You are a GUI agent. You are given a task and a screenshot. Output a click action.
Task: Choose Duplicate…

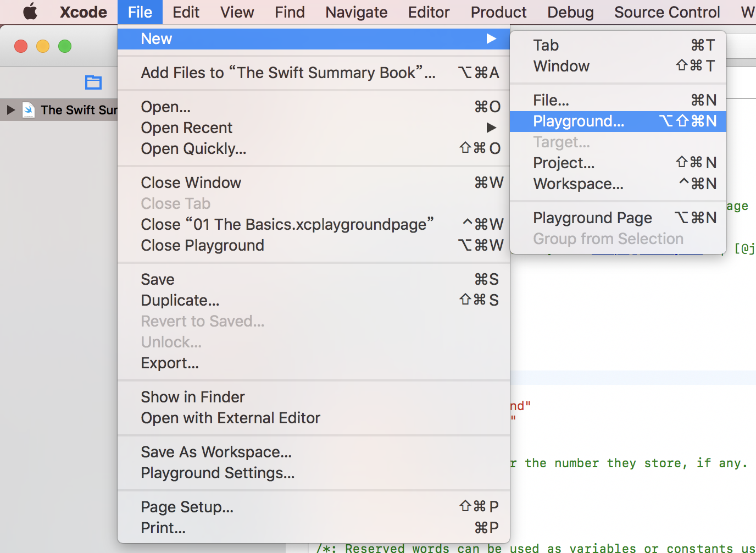314,300
